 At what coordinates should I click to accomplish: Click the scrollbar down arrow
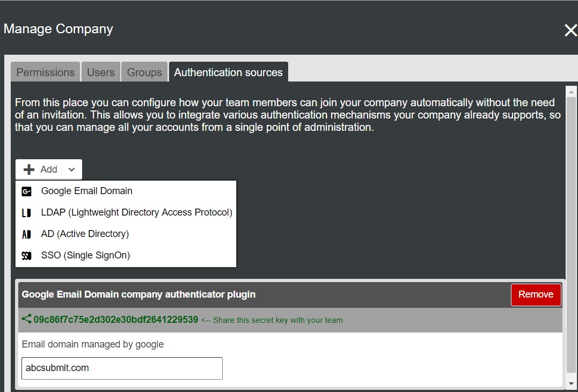click(x=571, y=383)
